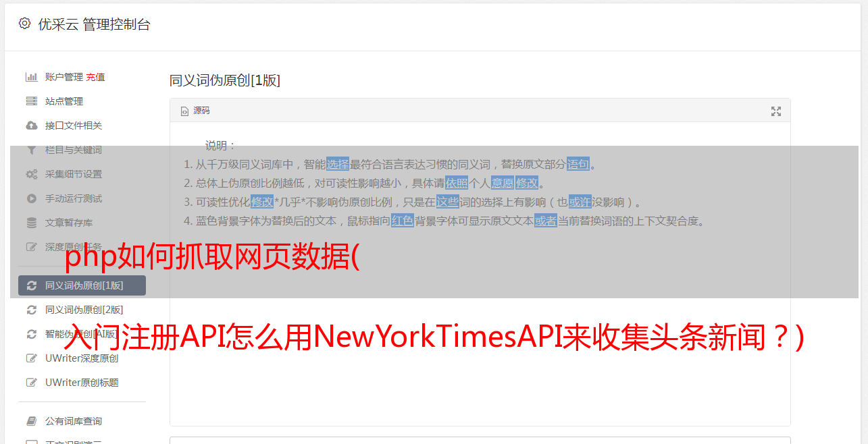Screen dimensions: 868x444
Task: Click the red 充值 recharge link
Action: [95, 77]
